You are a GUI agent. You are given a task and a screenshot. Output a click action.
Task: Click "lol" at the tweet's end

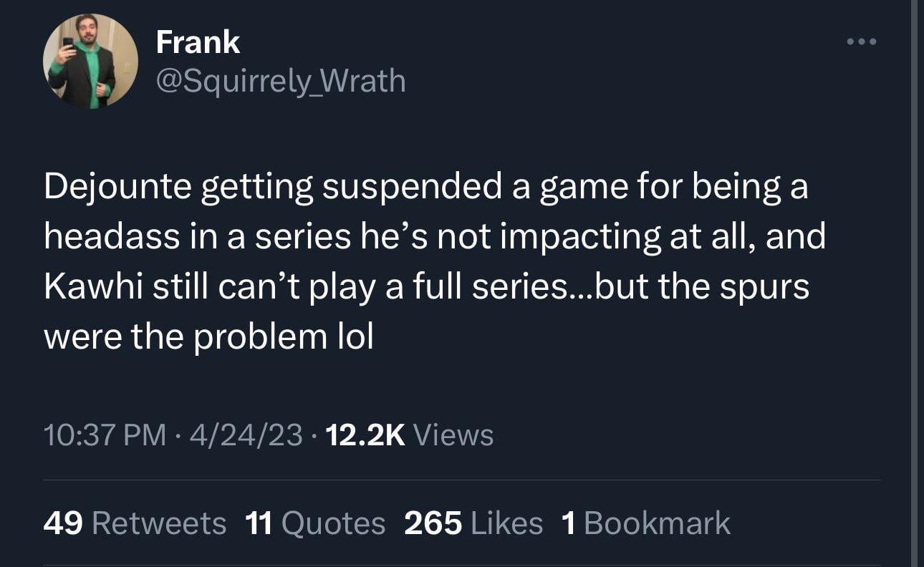click(356, 336)
